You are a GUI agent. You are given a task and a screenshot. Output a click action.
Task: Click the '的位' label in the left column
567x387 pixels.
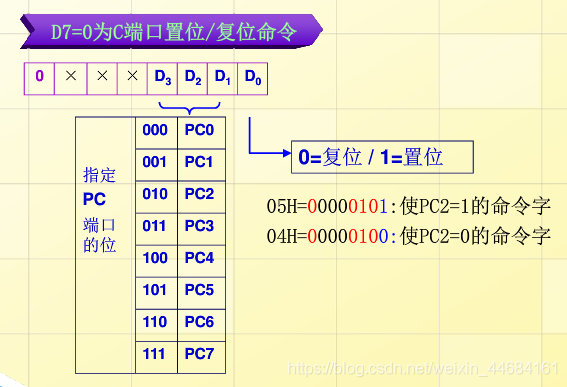99,245
